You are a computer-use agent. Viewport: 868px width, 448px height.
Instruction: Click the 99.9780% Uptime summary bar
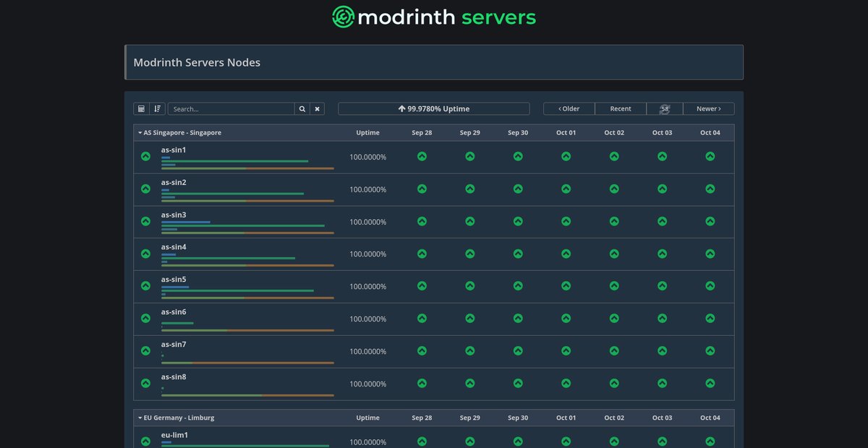[x=434, y=108]
